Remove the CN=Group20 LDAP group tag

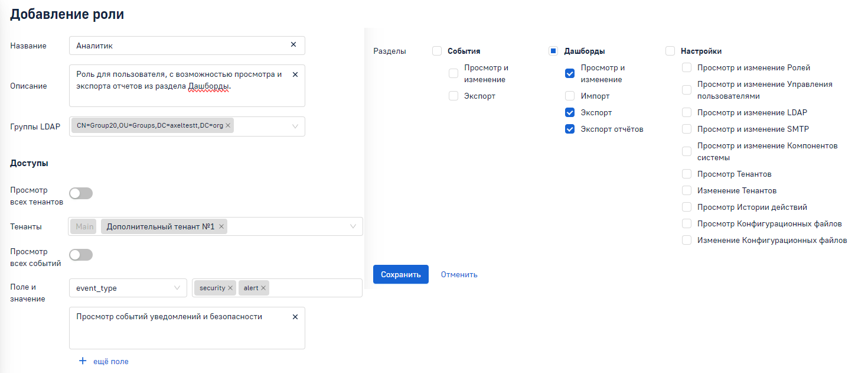[228, 126]
